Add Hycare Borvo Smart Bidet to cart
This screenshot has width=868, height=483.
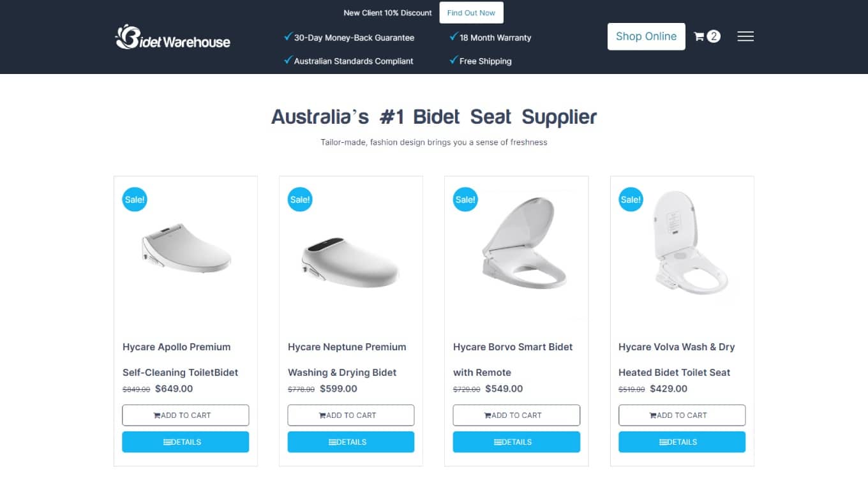coord(516,415)
